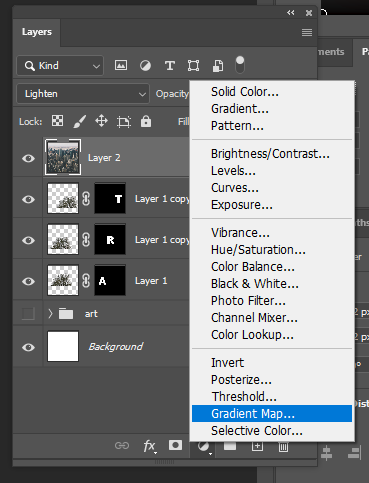Filter layers by shape layers icon
This screenshot has height=483, width=369.
(x=193, y=65)
